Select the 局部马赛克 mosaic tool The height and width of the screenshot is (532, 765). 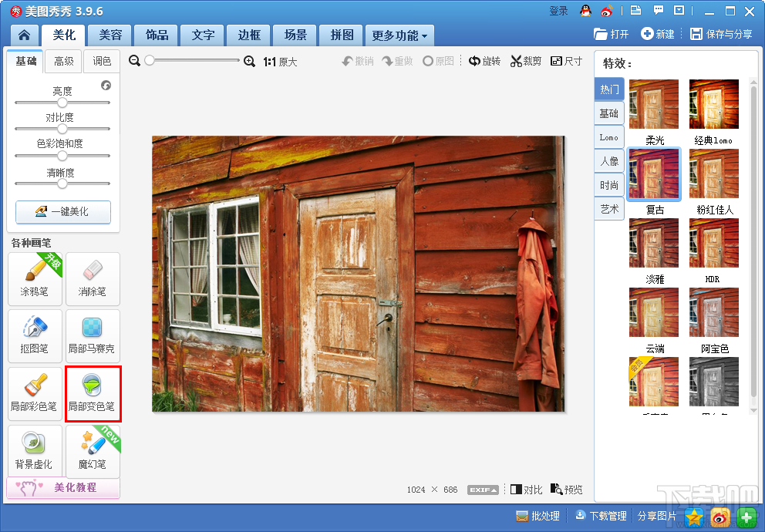click(93, 336)
